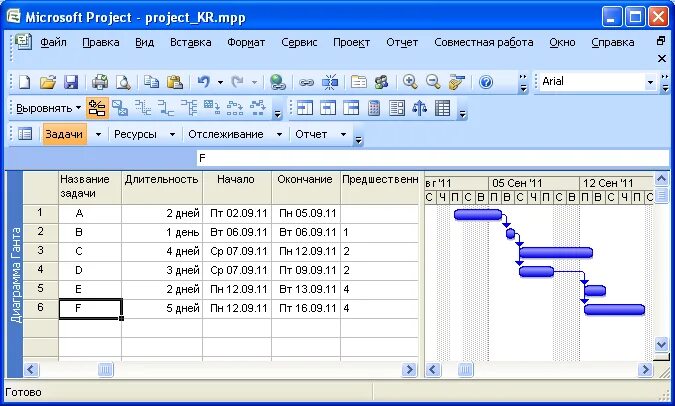Click the Gantt bar for task C
This screenshot has width=675, height=406.
click(556, 253)
